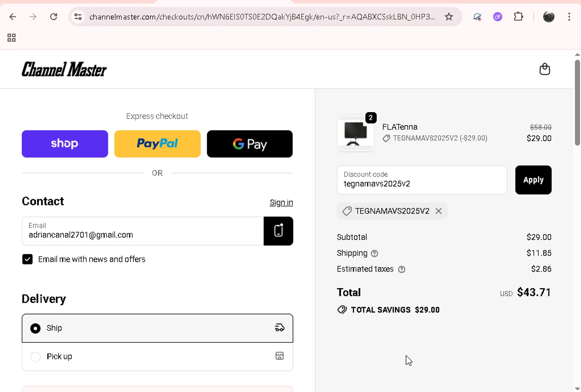Click the Express checkout heading

coord(157,116)
